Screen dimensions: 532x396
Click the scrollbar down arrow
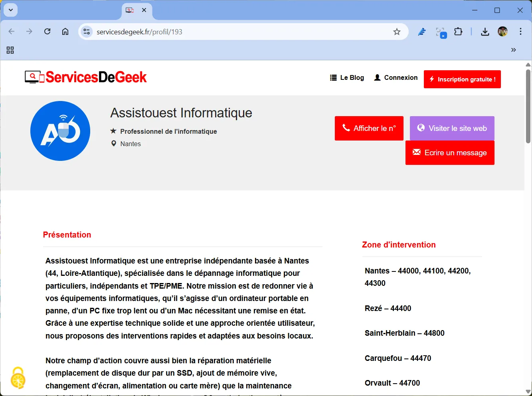[x=528, y=392]
